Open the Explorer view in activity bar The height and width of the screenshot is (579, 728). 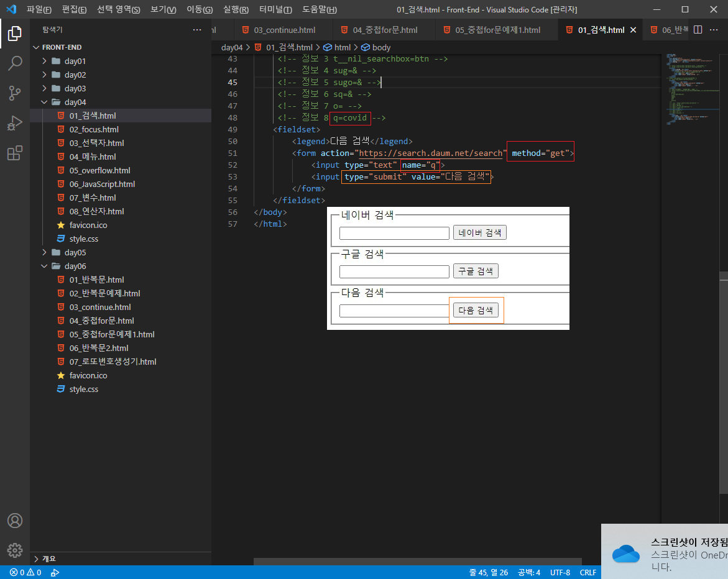15,34
